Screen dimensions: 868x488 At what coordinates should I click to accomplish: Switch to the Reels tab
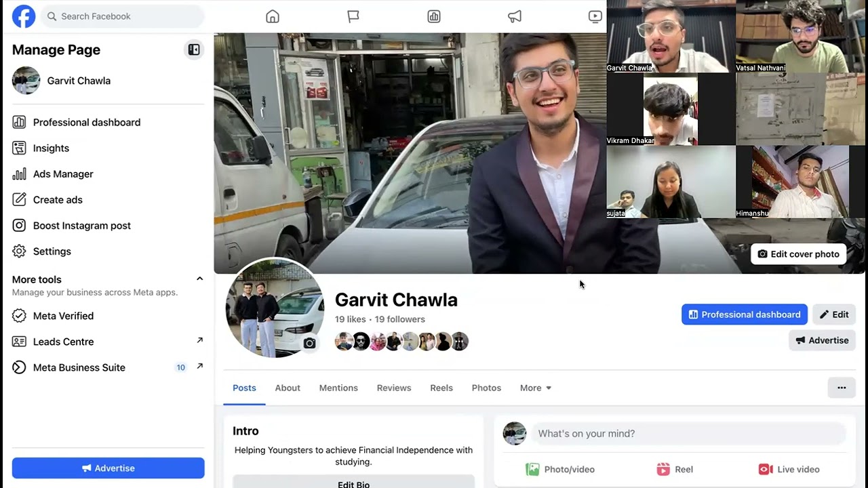[441, 388]
